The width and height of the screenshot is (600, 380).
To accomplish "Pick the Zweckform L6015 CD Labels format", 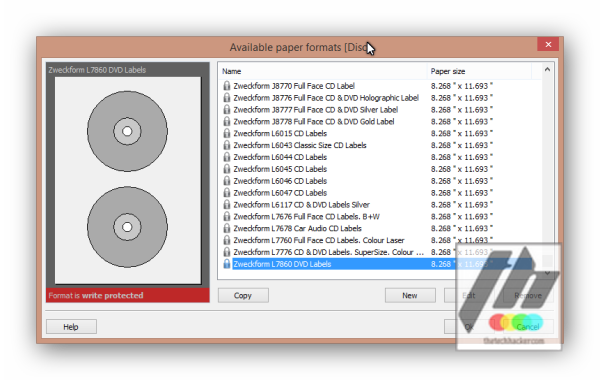I will [x=280, y=133].
